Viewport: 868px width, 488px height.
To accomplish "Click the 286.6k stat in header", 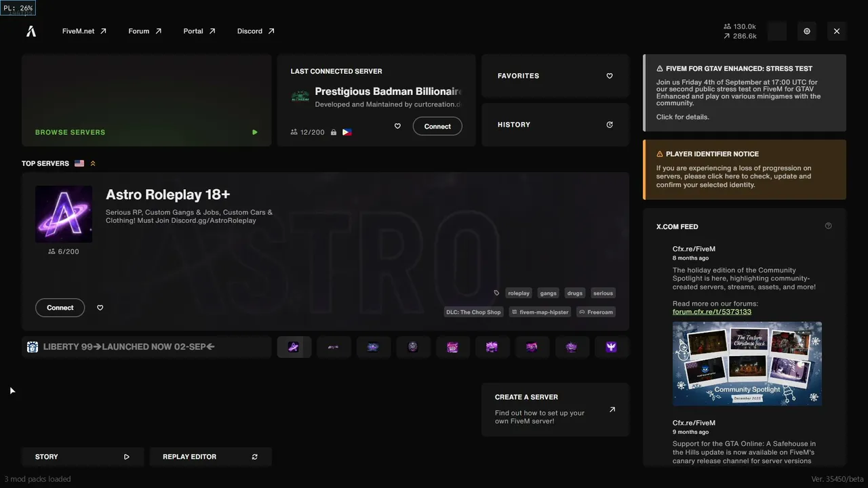I will pyautogui.click(x=740, y=36).
